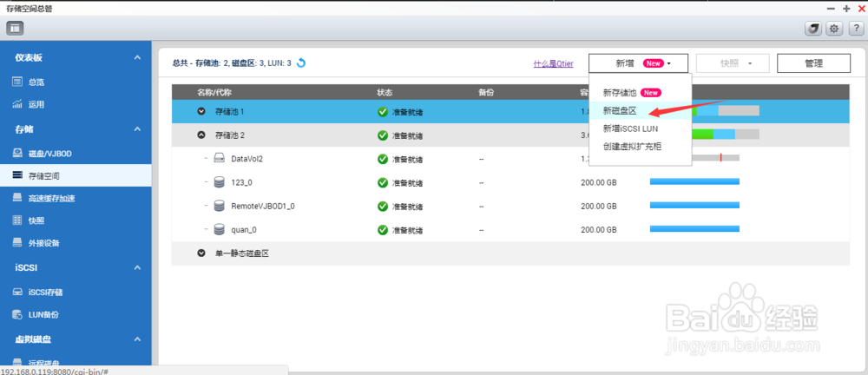868x375 pixels.
Task: Open the 什么是Qtier link
Action: tap(553, 63)
